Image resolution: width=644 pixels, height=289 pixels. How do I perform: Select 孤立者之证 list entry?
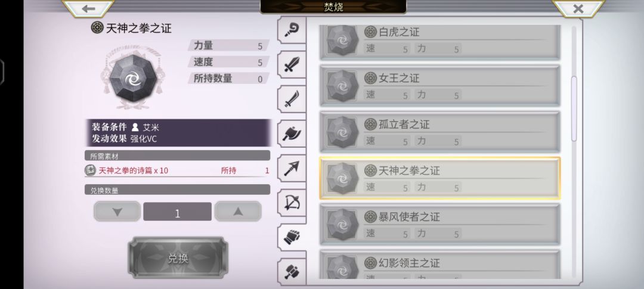(x=440, y=132)
